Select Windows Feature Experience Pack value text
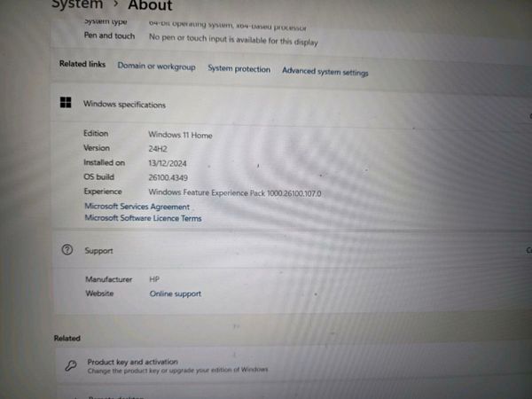The height and width of the screenshot is (399, 532). [x=235, y=192]
